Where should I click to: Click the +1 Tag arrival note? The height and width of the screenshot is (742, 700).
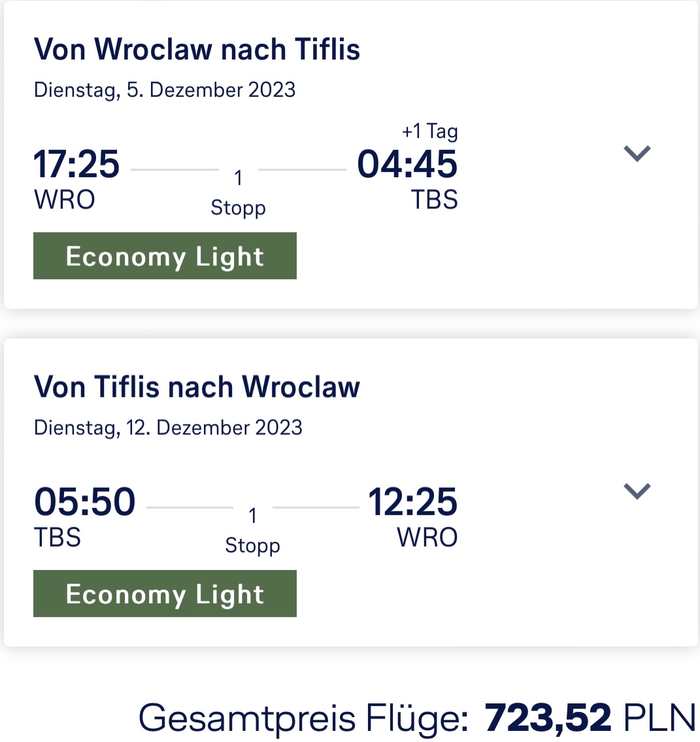[430, 131]
